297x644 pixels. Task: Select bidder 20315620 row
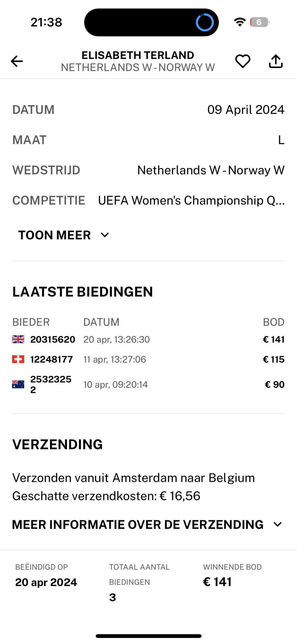click(x=53, y=339)
